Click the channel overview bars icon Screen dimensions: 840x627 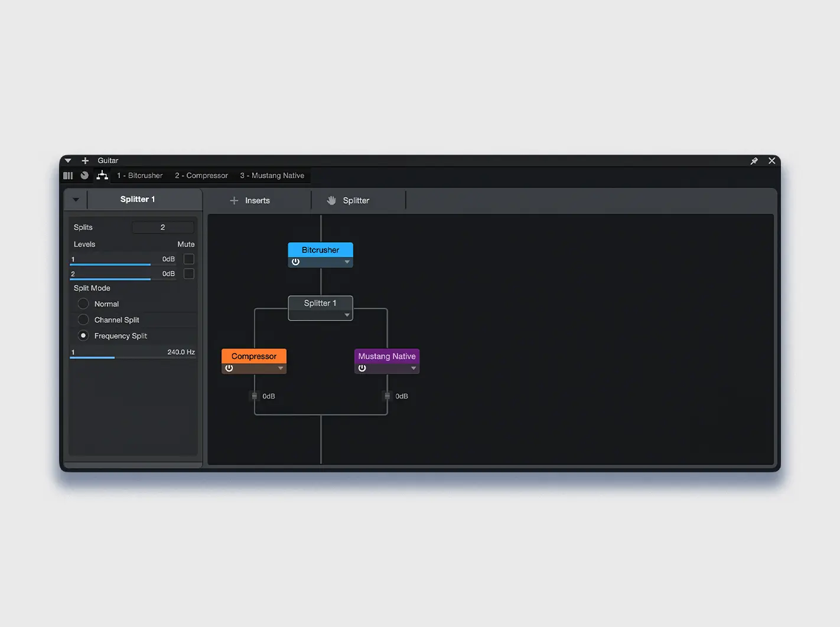click(68, 175)
